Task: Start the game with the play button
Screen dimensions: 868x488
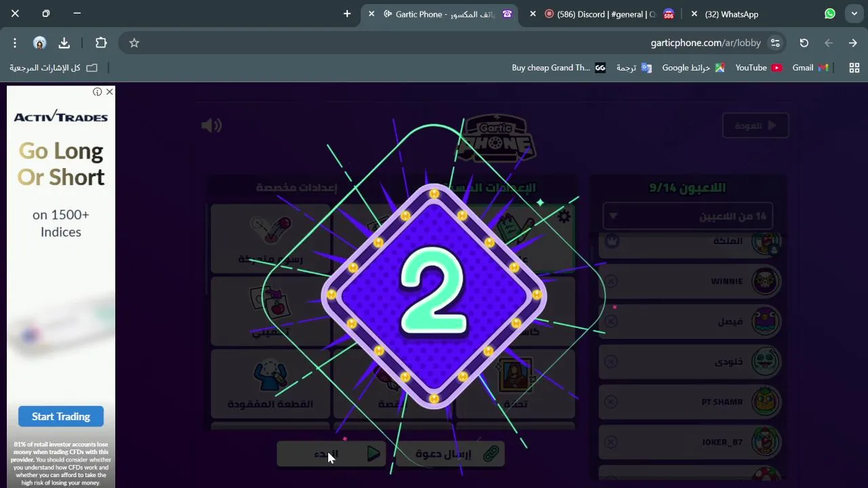Action: click(331, 454)
